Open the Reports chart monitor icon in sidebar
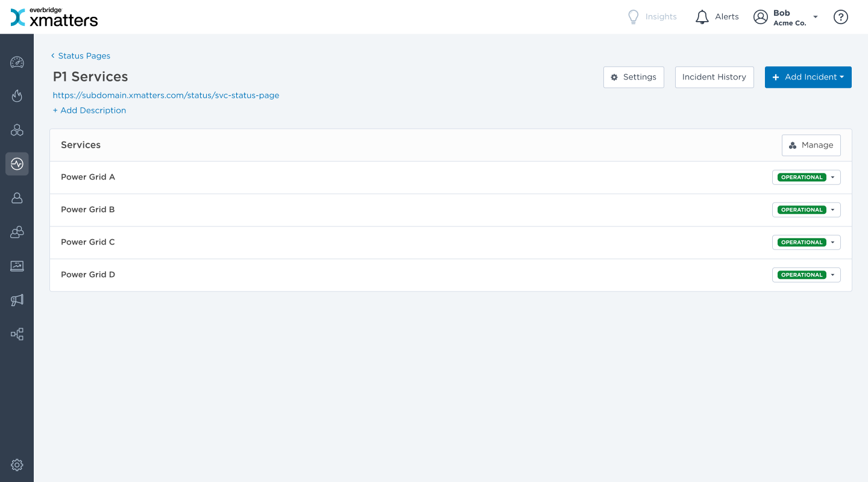 pyautogui.click(x=17, y=266)
